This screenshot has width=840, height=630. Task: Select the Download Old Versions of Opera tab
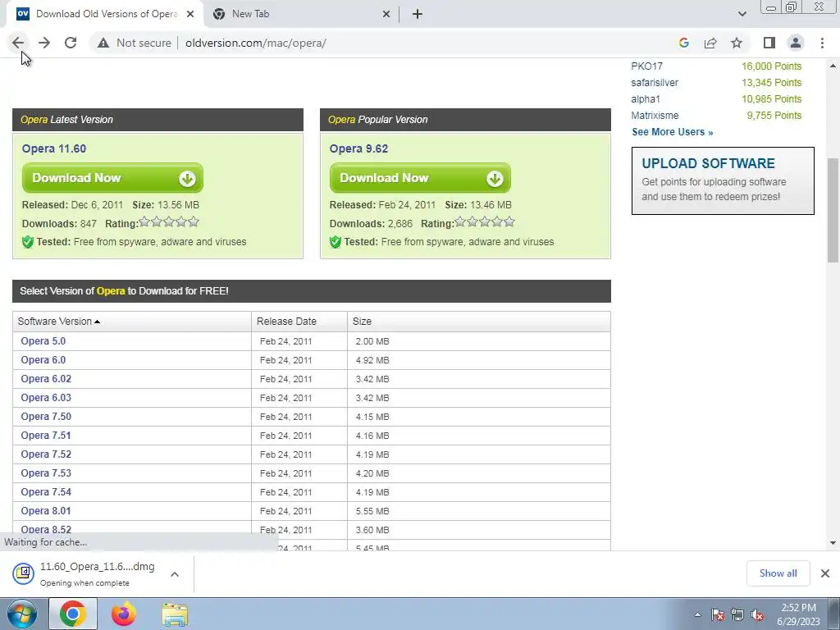click(105, 15)
